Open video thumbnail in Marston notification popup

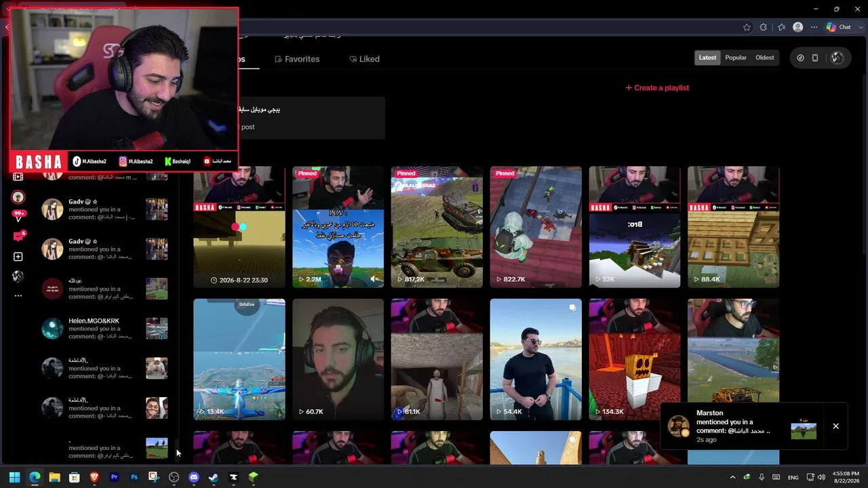(x=804, y=429)
